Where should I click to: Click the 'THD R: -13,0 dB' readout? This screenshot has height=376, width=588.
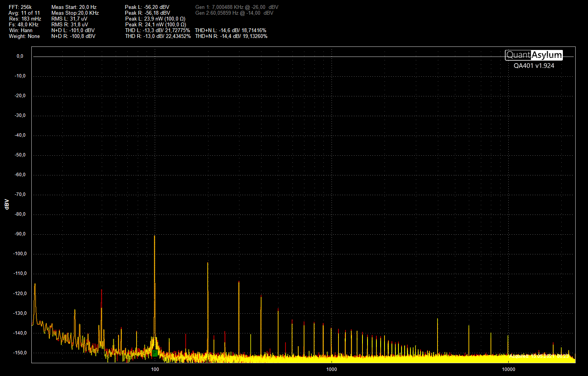(x=158, y=36)
